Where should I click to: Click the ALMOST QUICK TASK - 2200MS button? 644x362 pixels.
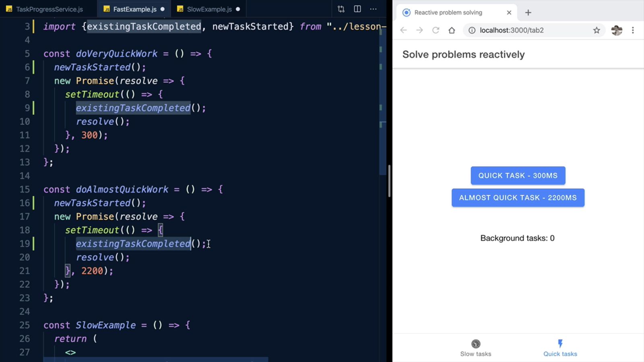click(x=518, y=197)
